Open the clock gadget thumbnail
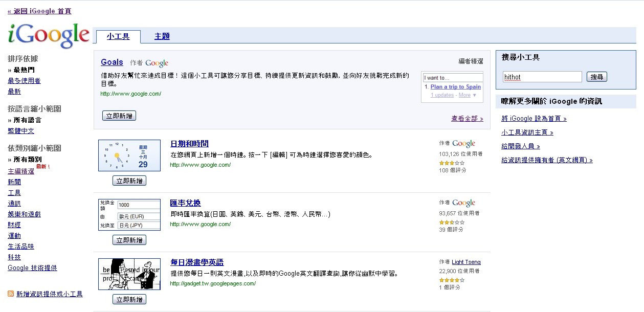The height and width of the screenshot is (312, 644). click(x=129, y=155)
